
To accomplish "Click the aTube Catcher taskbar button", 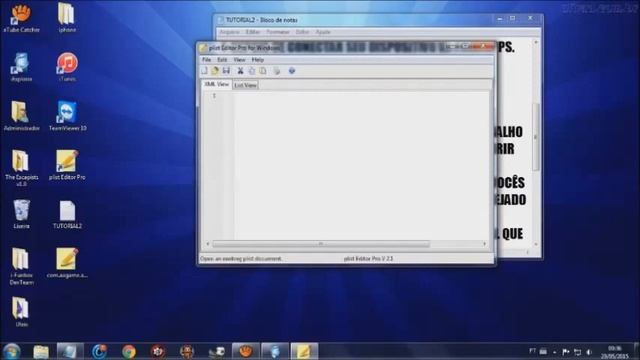I will (x=245, y=351).
